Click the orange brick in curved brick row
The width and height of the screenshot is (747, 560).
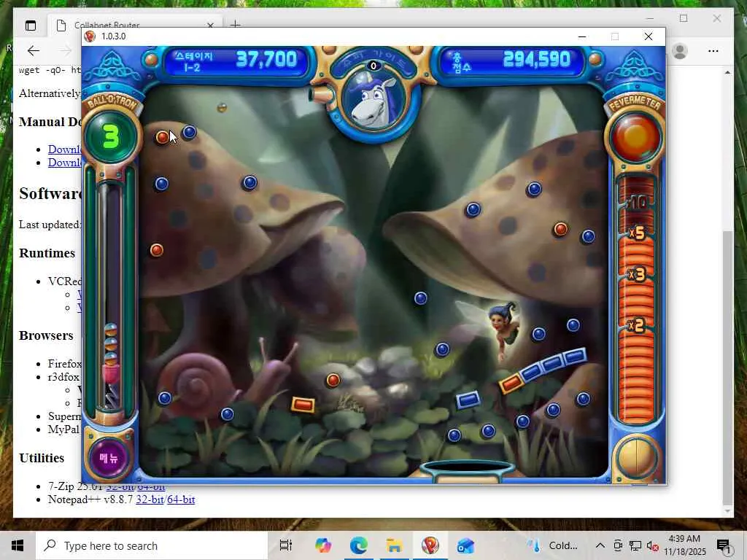[511, 383]
